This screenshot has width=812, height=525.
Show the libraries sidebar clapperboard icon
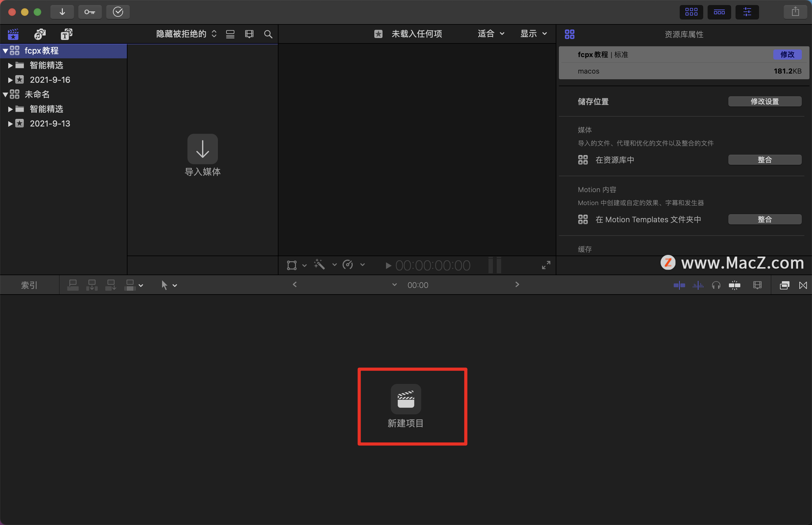[13, 34]
